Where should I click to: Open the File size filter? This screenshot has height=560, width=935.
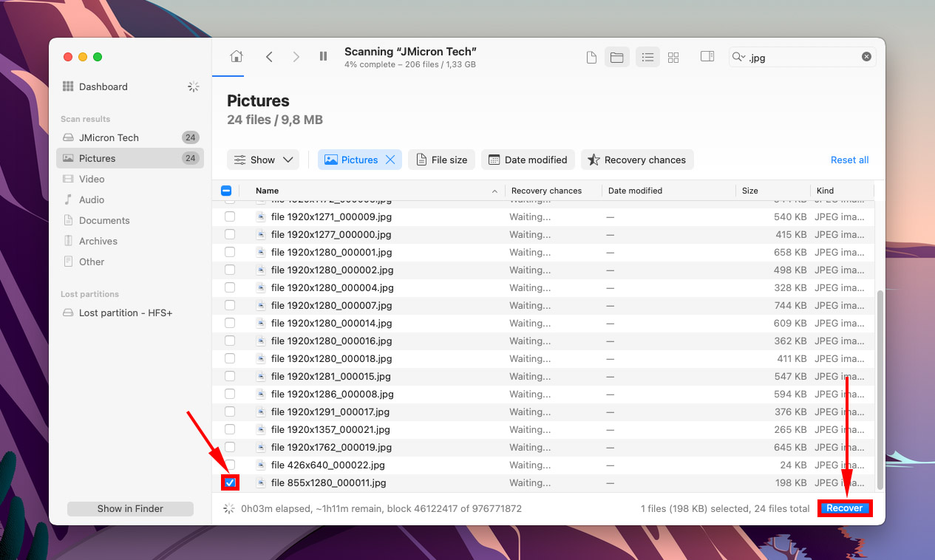pos(442,160)
